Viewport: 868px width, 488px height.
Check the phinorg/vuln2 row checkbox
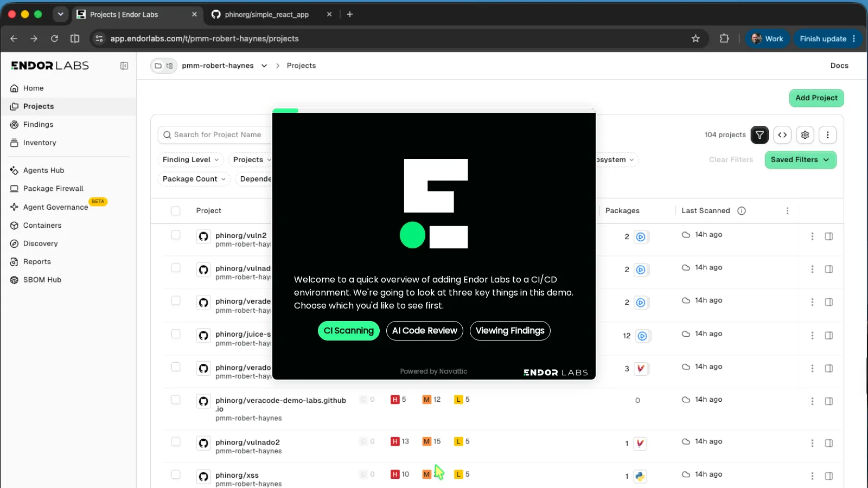pyautogui.click(x=176, y=235)
